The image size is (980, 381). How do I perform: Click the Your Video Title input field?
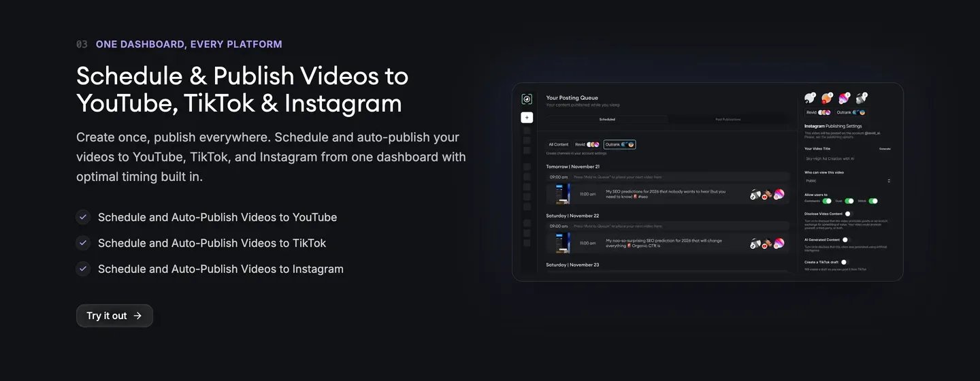click(848, 159)
